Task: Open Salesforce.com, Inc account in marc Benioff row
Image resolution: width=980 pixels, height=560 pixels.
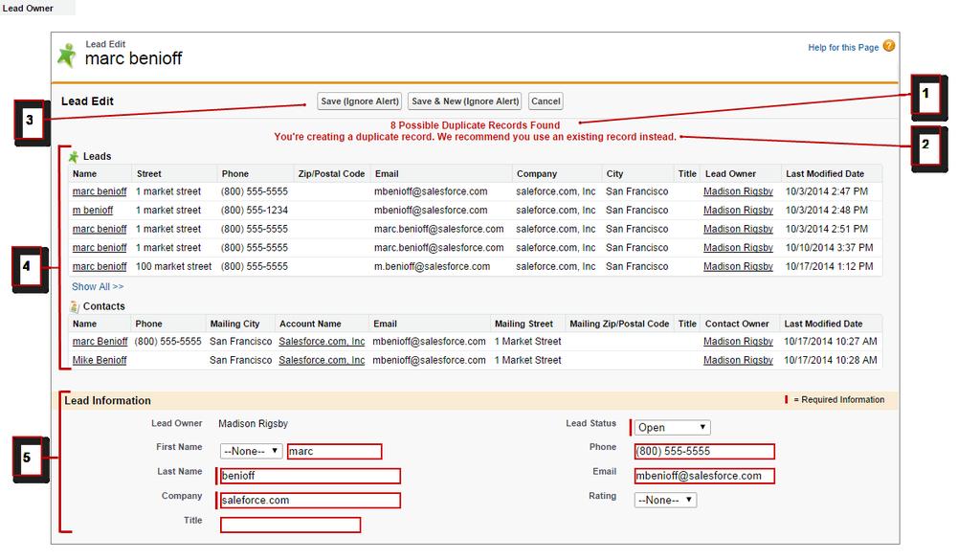Action: [322, 341]
